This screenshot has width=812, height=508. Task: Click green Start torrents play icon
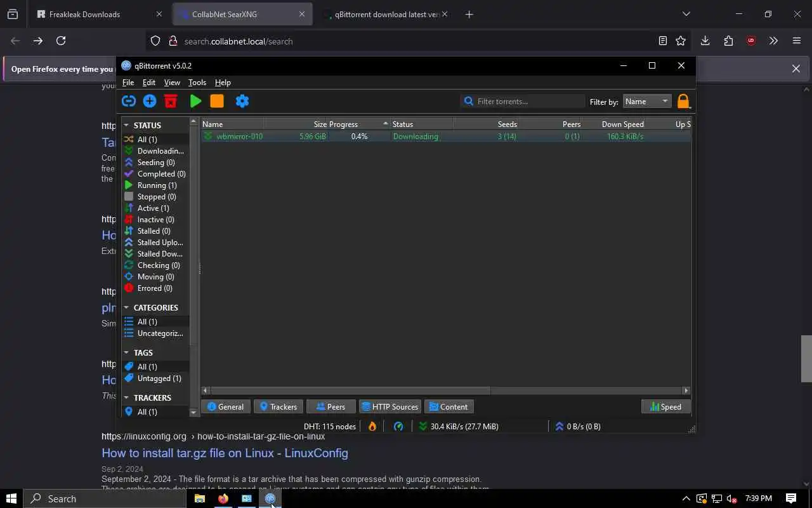pos(195,101)
